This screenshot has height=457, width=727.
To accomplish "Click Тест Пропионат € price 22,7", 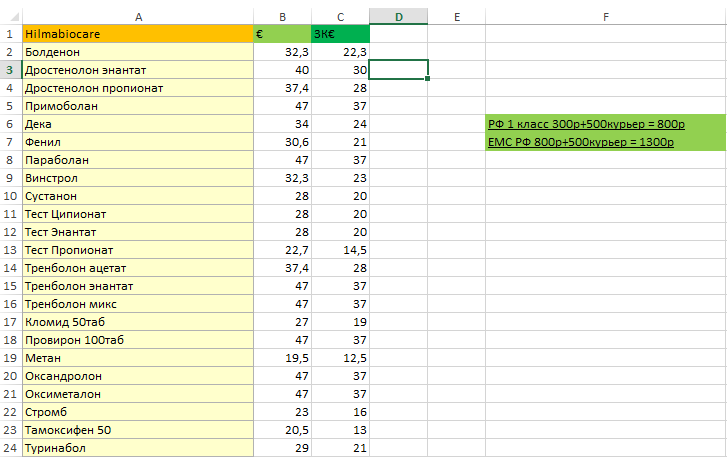I will 282,250.
